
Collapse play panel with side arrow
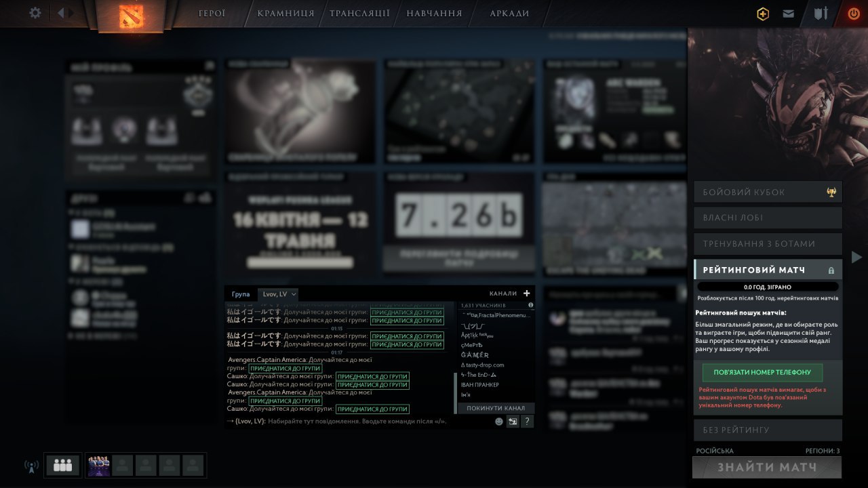tap(856, 257)
